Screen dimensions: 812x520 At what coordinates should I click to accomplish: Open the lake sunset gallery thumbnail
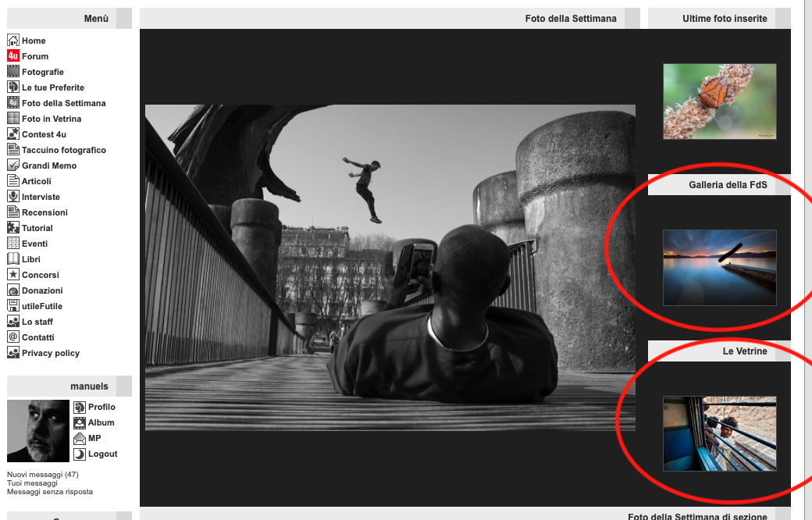point(719,268)
